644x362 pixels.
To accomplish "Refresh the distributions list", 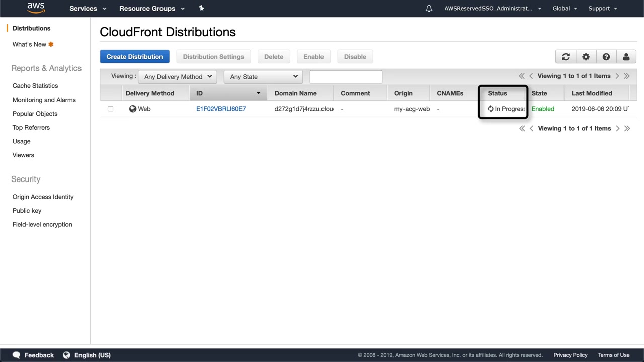I will [x=566, y=57].
